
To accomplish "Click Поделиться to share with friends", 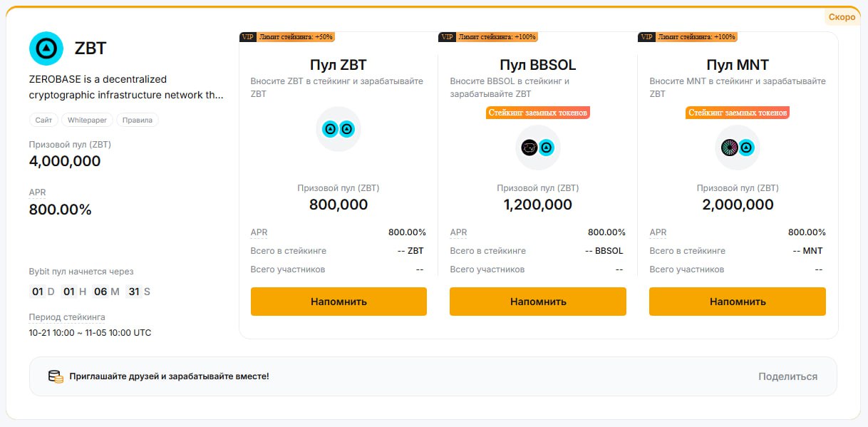I will (x=787, y=376).
